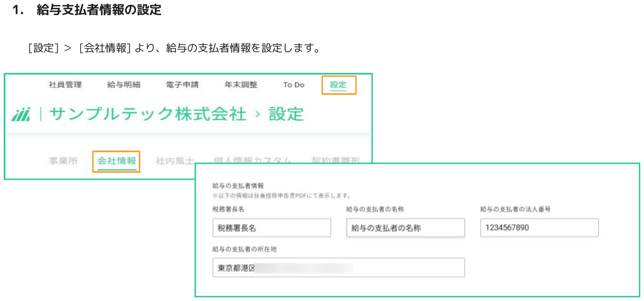Switch to the 事業所 tab
Image resolution: width=644 pixels, height=301 pixels.
(63, 161)
